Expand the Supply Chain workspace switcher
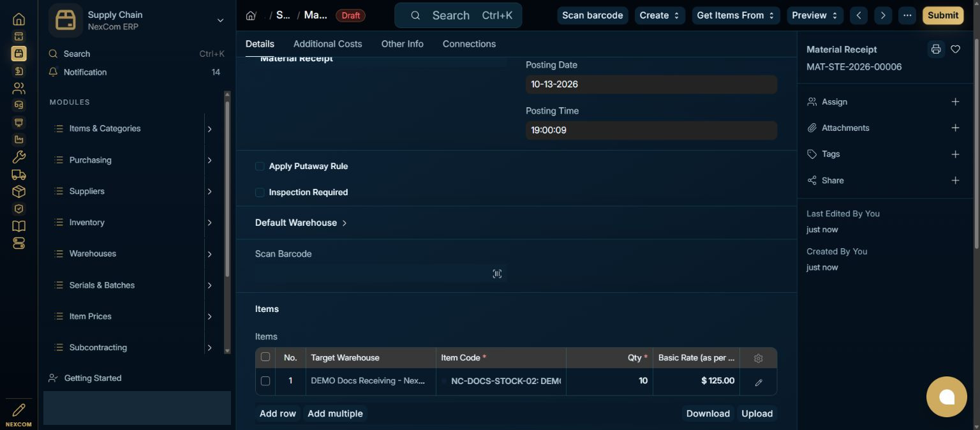This screenshot has height=430, width=980. tap(220, 20)
